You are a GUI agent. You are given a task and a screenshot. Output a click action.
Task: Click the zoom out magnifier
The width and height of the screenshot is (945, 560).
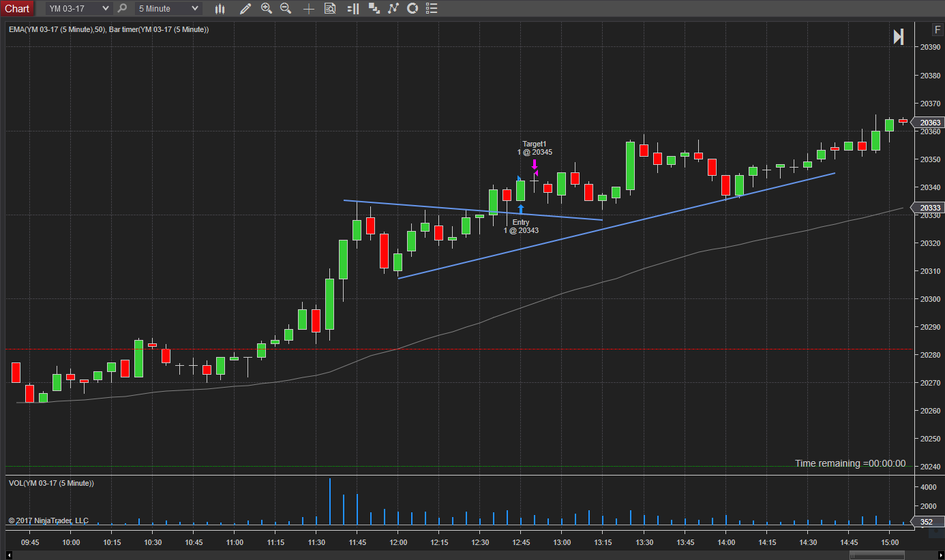pos(286,9)
